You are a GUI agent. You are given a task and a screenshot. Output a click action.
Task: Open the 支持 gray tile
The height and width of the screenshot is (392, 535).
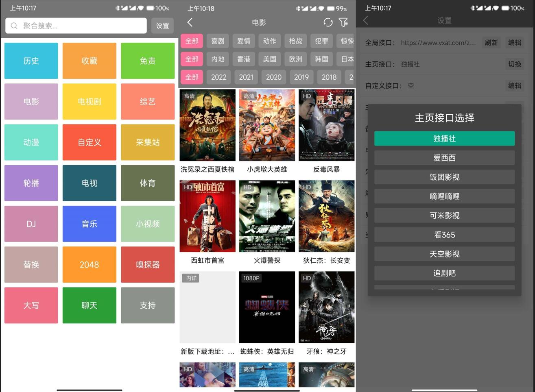click(x=148, y=305)
